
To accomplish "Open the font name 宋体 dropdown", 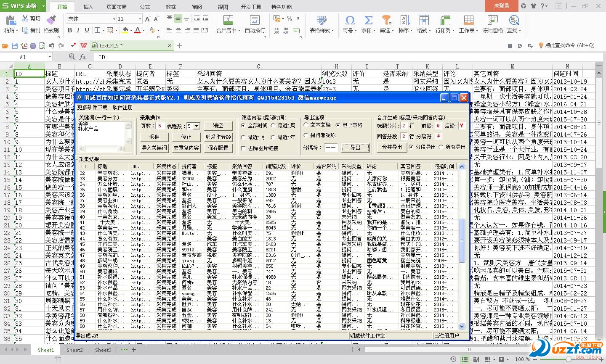I will (114, 19).
